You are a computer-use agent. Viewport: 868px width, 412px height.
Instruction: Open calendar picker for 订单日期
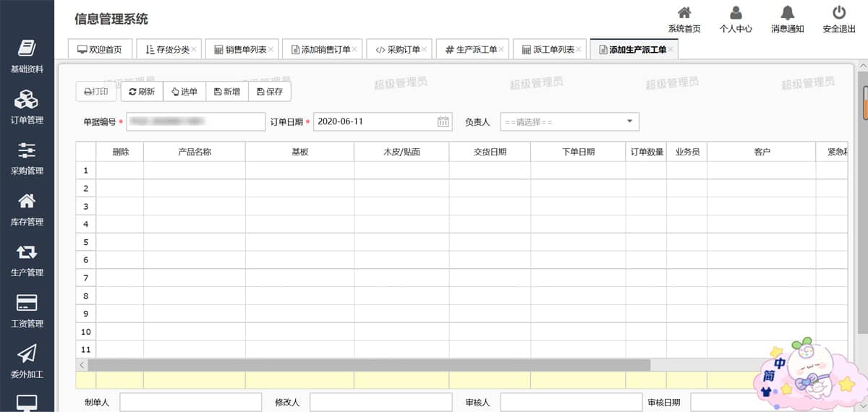(443, 121)
